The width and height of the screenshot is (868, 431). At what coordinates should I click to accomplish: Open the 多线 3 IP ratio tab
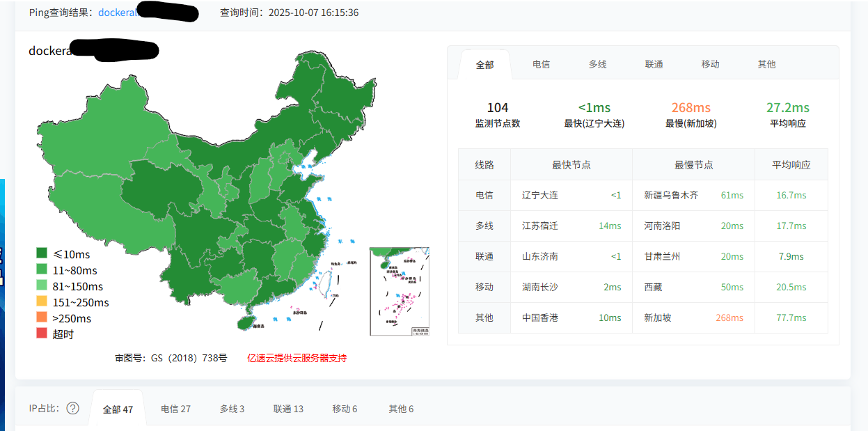(x=232, y=409)
